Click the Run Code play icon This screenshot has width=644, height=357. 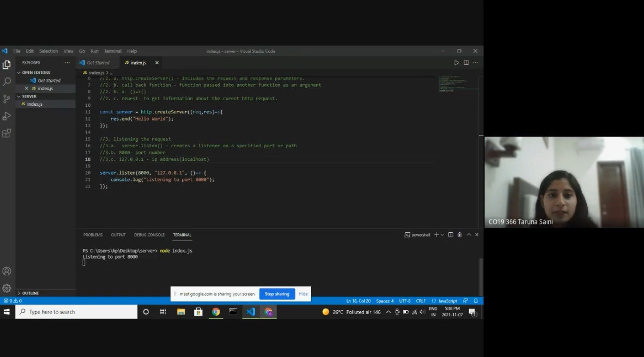(457, 63)
